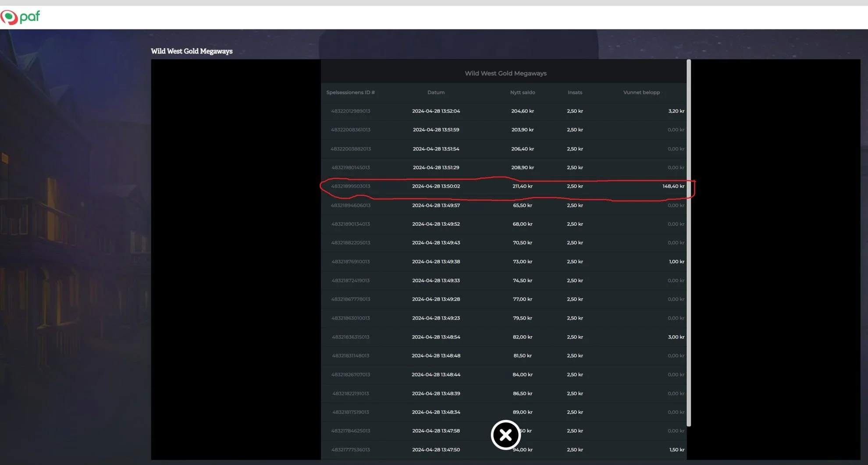The image size is (868, 465).
Task: Click the new balance '65,50 kr'
Action: coord(523,206)
